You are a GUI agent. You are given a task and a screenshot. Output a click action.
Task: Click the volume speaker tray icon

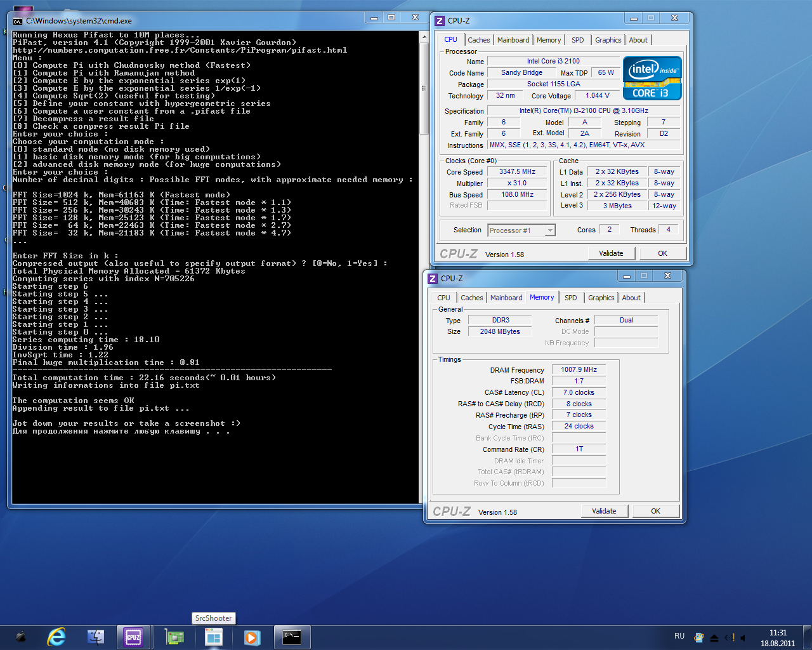click(743, 637)
